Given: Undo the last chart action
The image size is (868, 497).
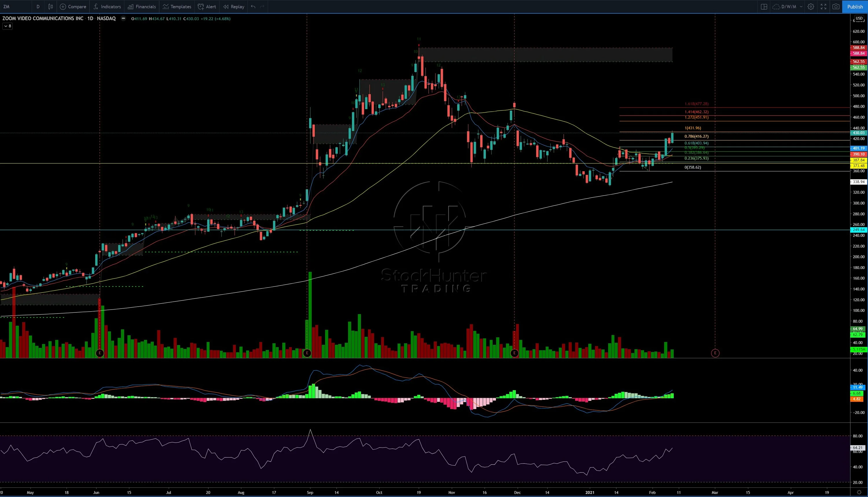Looking at the screenshot, I should pyautogui.click(x=253, y=6).
